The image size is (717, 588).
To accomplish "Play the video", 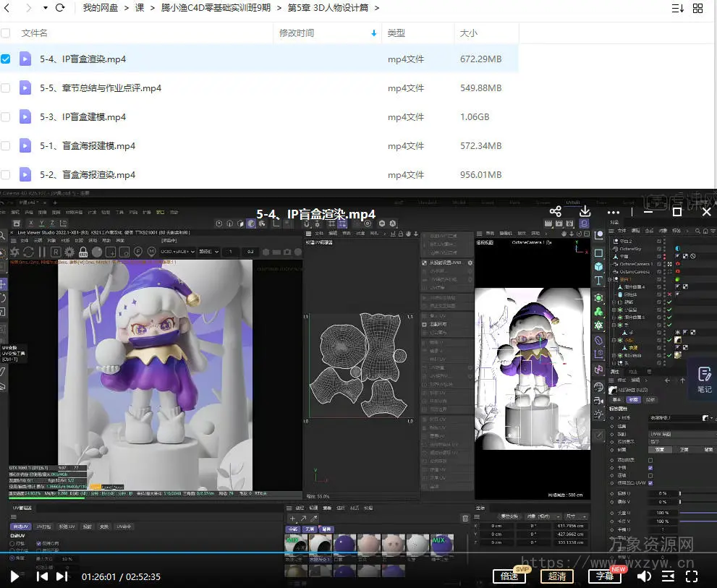I will pyautogui.click(x=14, y=576).
